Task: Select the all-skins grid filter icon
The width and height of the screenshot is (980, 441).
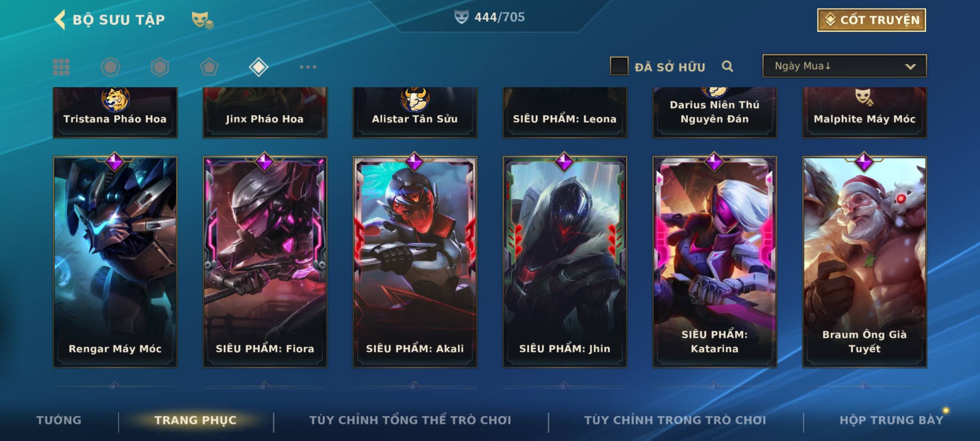Action: 61,67
